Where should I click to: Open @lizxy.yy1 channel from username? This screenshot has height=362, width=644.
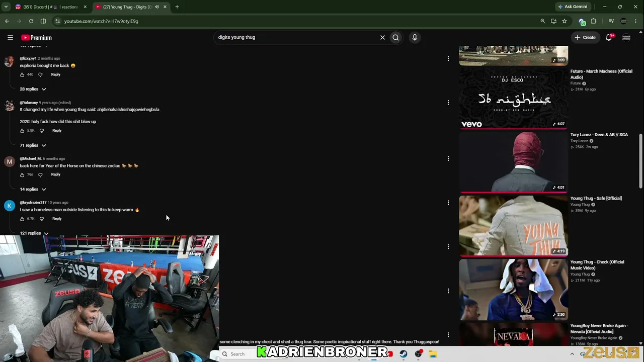[28, 58]
